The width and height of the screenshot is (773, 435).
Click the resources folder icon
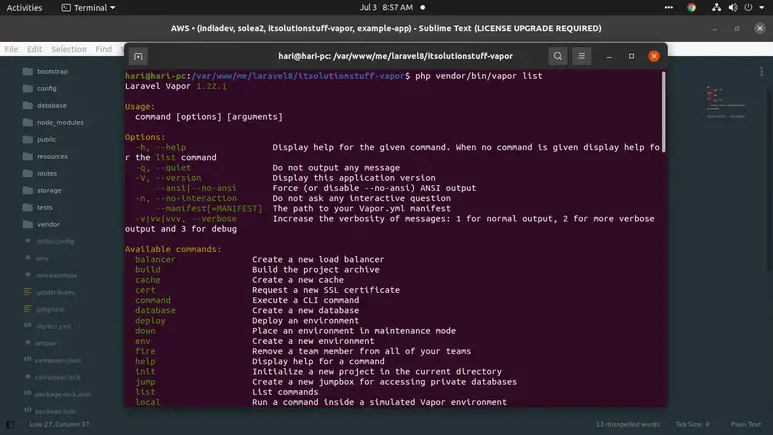(x=28, y=156)
